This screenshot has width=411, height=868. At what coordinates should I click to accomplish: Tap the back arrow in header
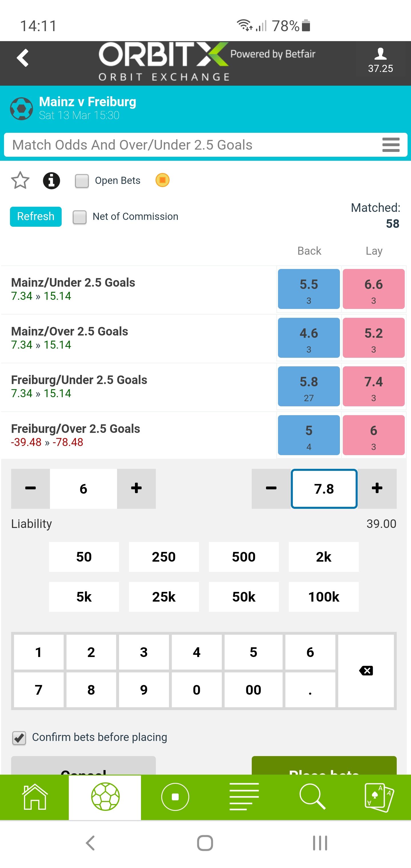pyautogui.click(x=23, y=58)
